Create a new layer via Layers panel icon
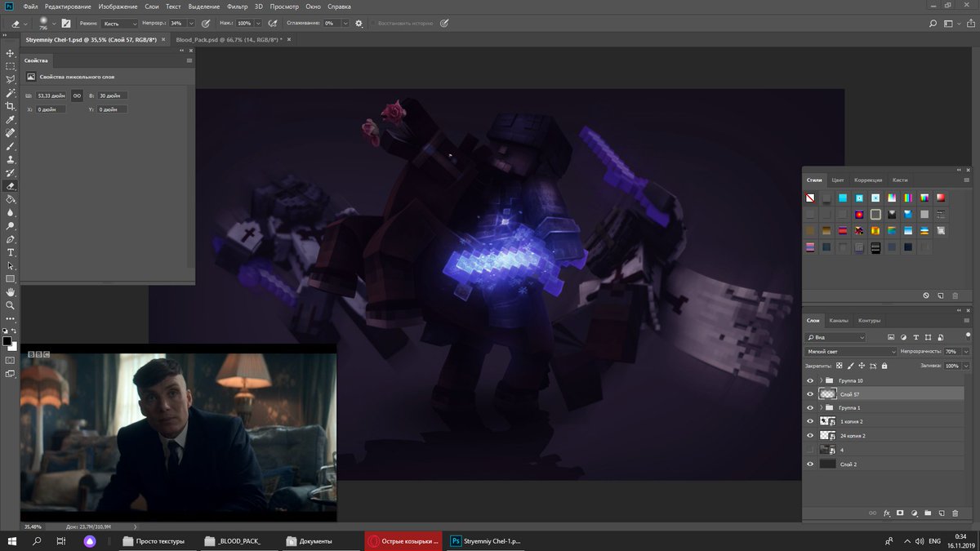Screen dimensions: 980x551 [942, 513]
